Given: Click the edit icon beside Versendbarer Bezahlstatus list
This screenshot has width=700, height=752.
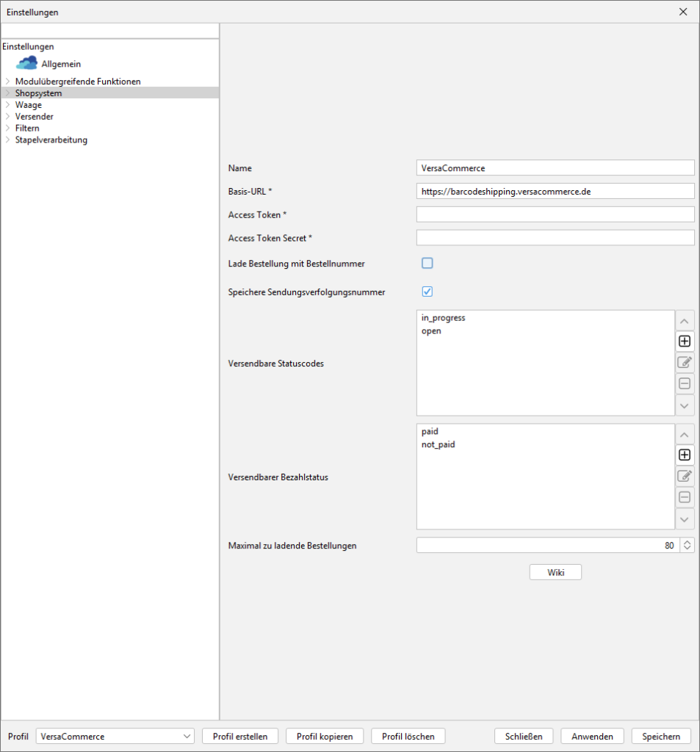Looking at the screenshot, I should (684, 476).
